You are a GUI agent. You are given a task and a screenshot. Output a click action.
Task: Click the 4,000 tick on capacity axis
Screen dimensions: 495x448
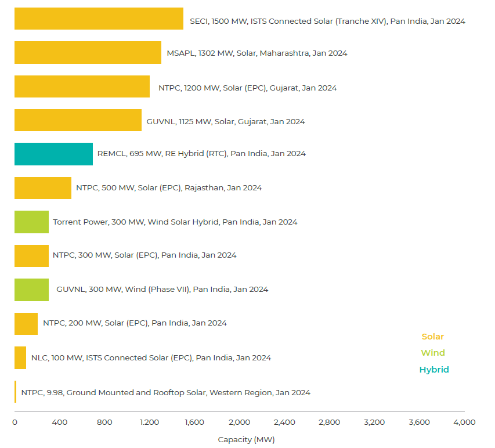(x=464, y=422)
